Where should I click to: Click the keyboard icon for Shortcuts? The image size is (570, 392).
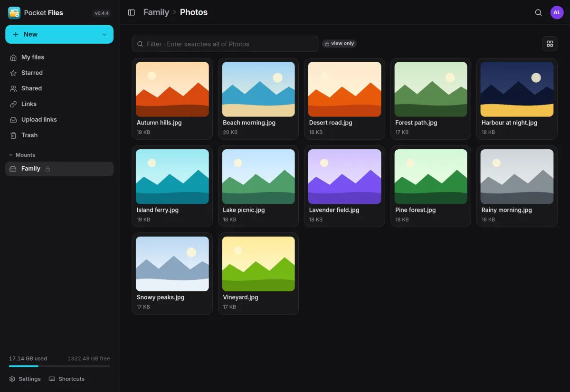click(52, 379)
